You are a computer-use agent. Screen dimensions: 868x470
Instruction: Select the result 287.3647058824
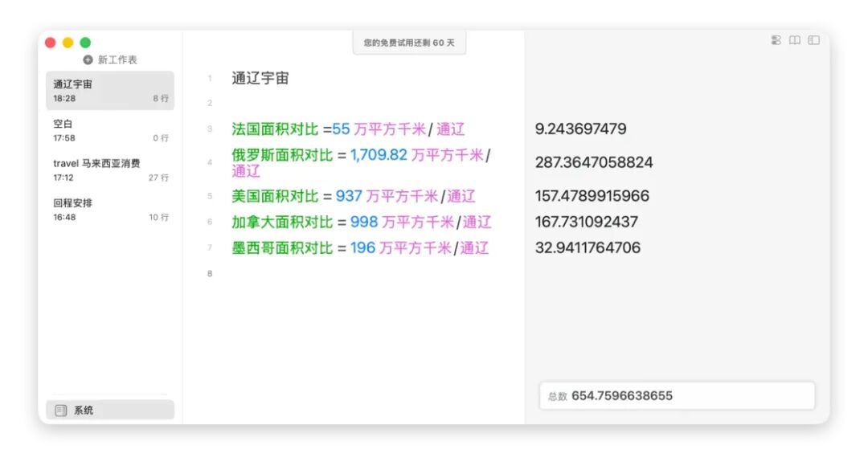point(594,163)
